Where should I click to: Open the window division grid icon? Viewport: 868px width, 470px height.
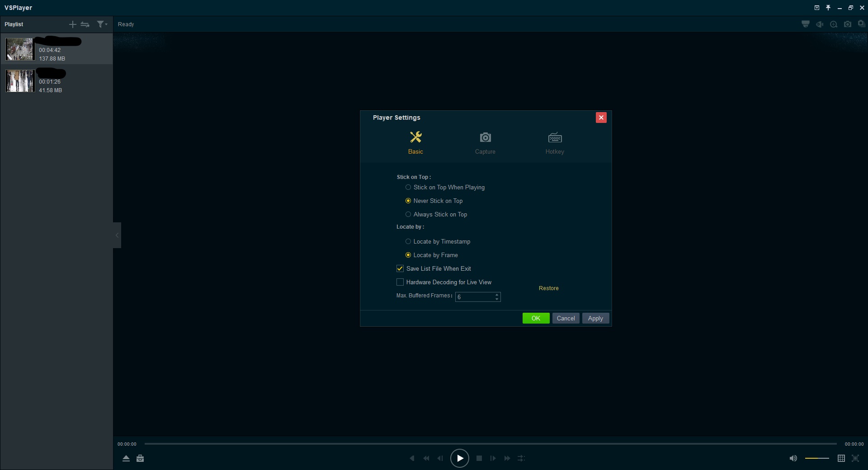841,458
